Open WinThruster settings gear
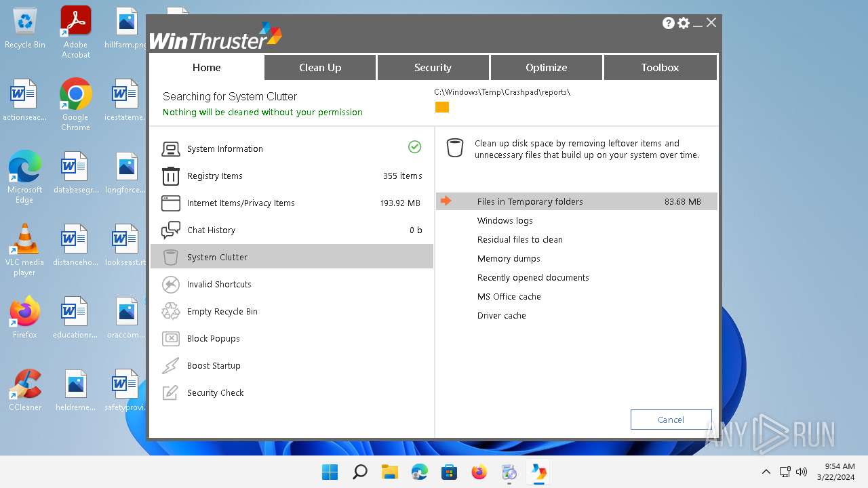868x488 pixels. point(684,23)
